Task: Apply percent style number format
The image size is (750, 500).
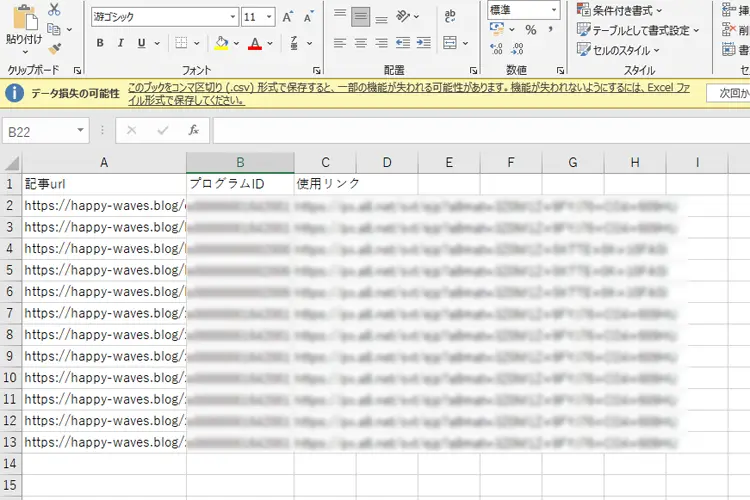Action: [x=531, y=31]
